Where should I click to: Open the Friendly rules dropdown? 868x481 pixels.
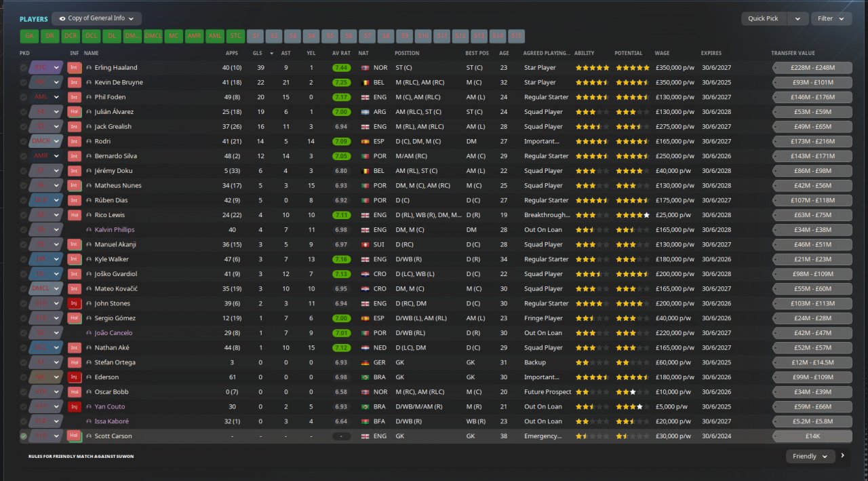tap(810, 456)
